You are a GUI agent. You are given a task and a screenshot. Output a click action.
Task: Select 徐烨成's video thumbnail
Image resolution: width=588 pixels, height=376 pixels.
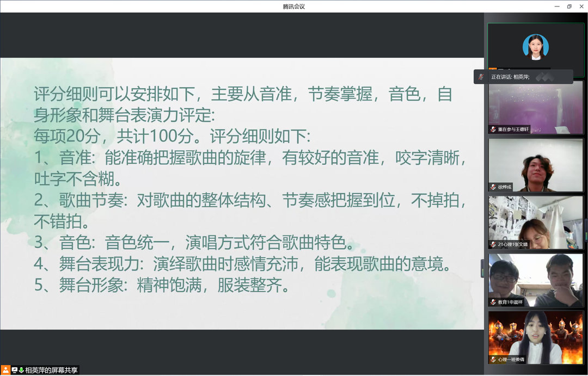coord(536,163)
